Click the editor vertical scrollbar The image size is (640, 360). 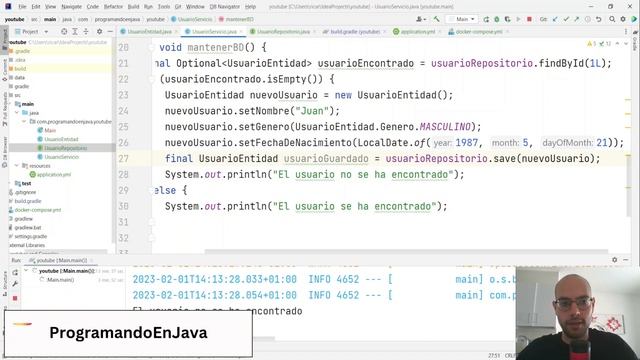point(629,186)
